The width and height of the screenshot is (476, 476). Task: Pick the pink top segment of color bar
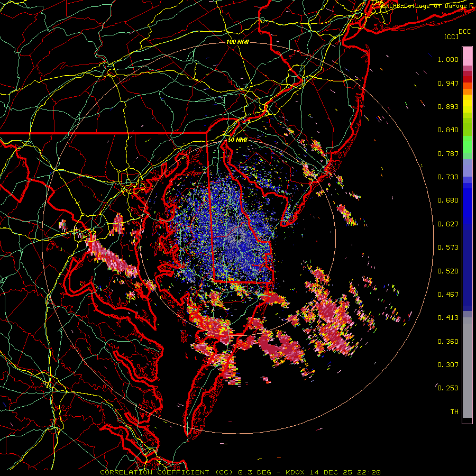[x=467, y=56]
